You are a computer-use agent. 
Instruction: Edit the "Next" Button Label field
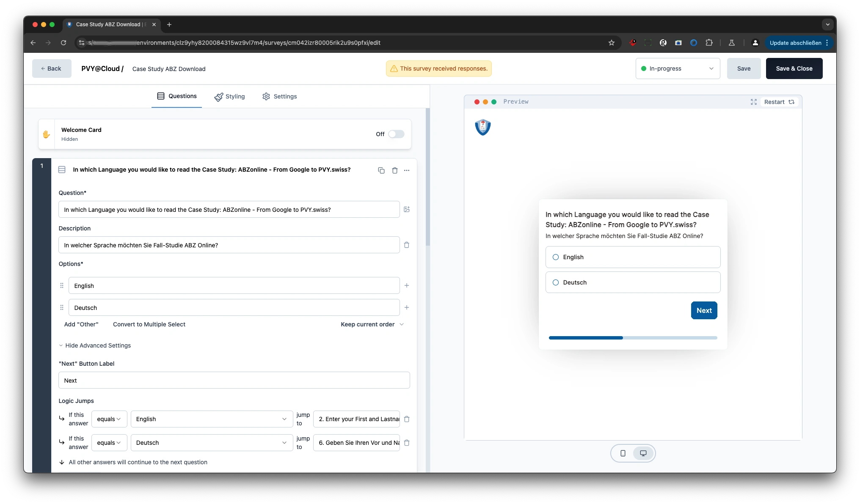tap(234, 380)
